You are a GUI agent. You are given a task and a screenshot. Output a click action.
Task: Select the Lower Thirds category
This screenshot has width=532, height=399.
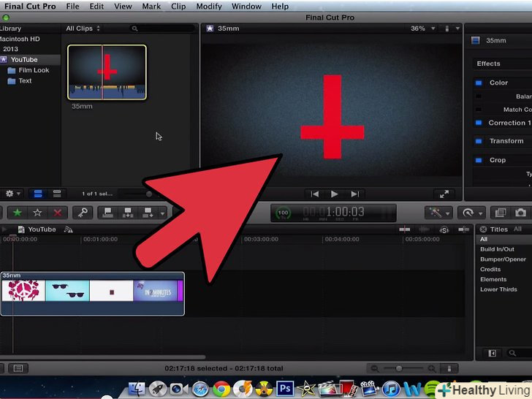[x=498, y=289]
